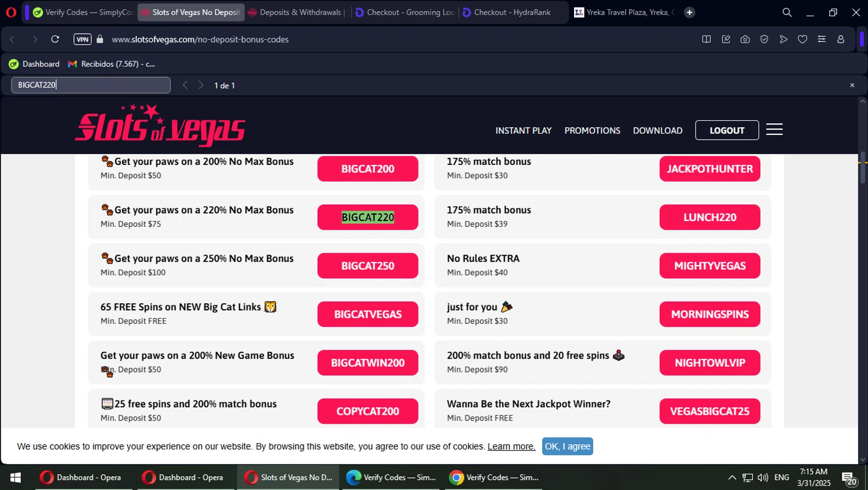Click the BIGCAT200 code button
868x490 pixels.
[367, 169]
